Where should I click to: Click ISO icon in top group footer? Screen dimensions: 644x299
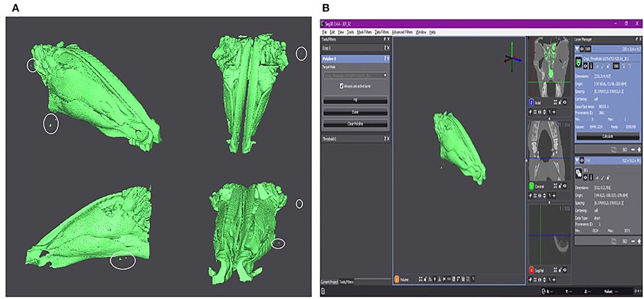click(x=624, y=149)
